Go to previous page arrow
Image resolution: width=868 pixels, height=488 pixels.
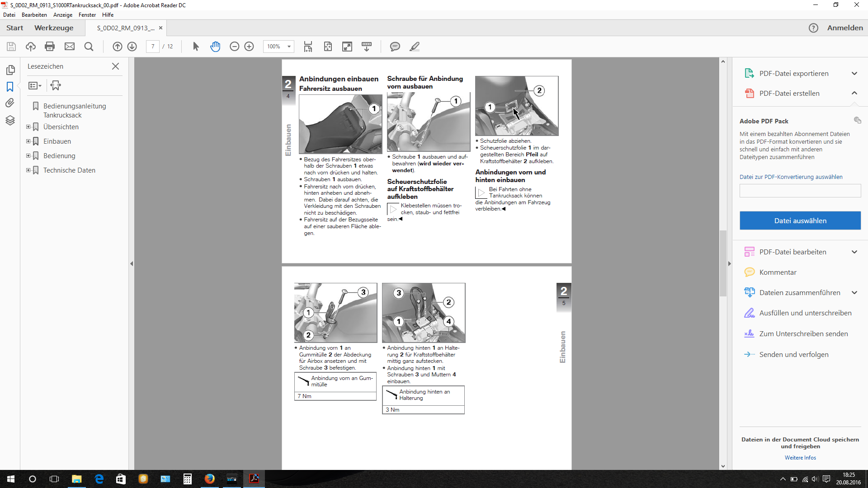117,47
